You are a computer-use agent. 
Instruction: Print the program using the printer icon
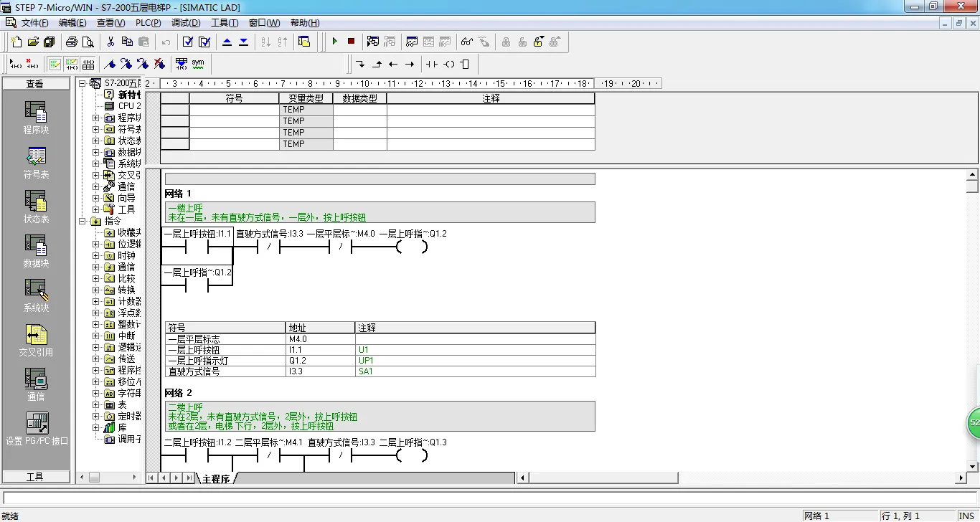pos(72,42)
